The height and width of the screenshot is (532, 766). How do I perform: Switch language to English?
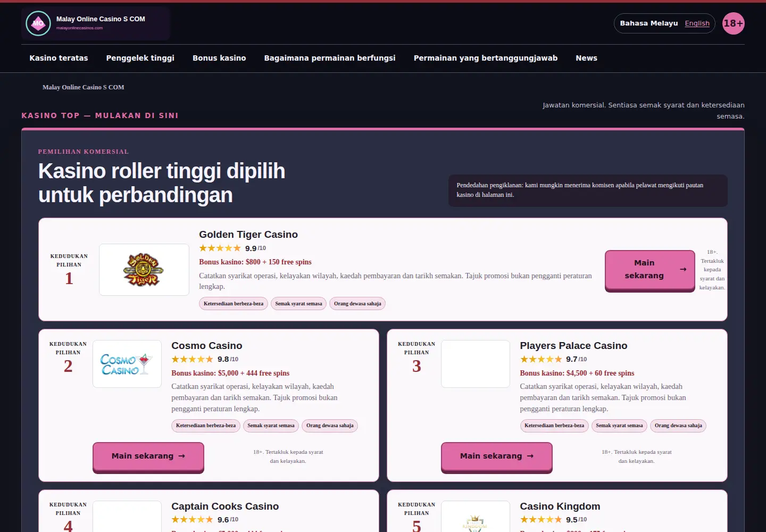pos(697,23)
